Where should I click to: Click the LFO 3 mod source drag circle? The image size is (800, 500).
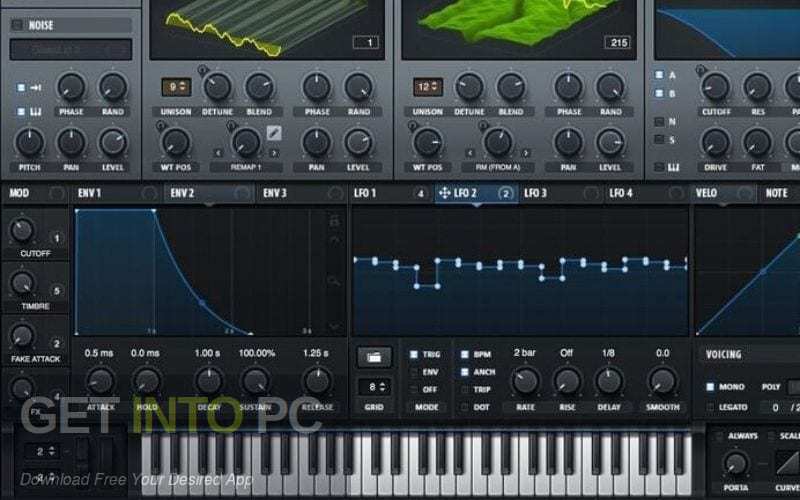(591, 193)
